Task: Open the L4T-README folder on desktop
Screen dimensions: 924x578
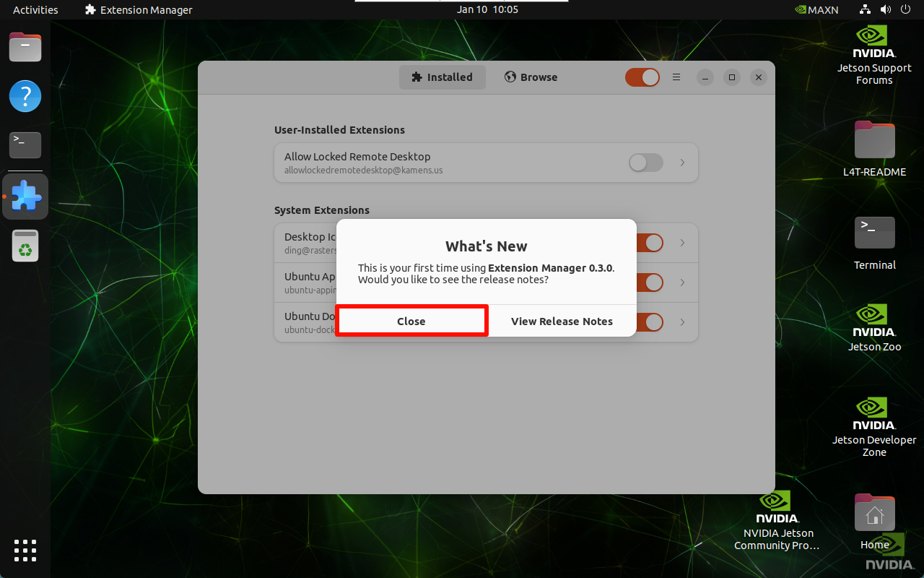Action: point(874,139)
